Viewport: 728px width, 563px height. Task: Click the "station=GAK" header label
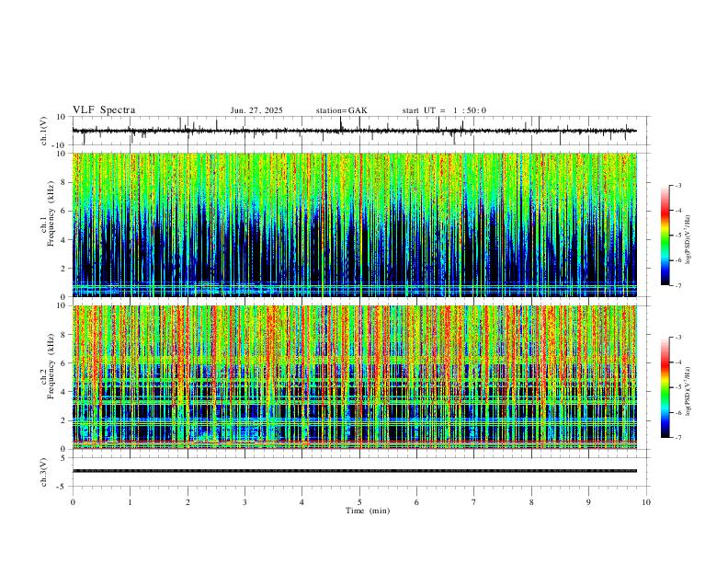click(x=341, y=110)
